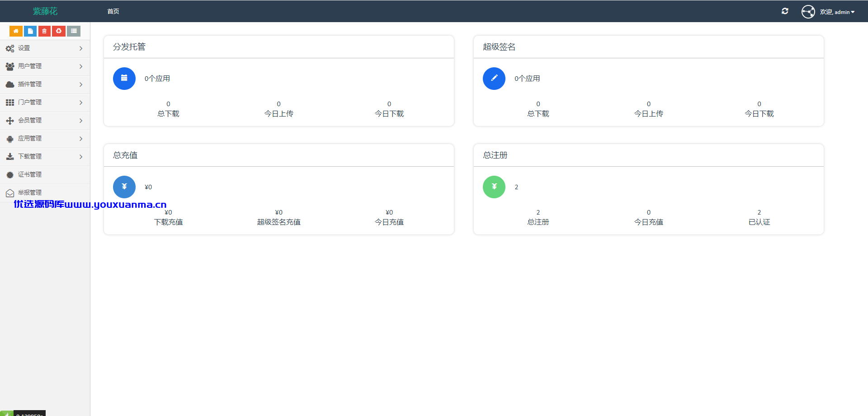Click 今日下载 label in 超级签名 card
The image size is (868, 416).
[759, 114]
